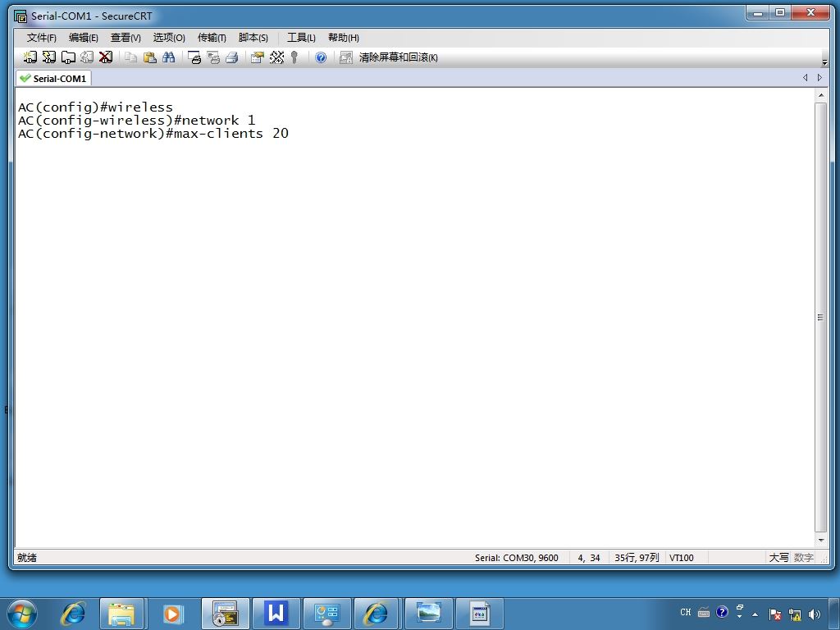Open the 文件(F) menu
The image size is (840, 630).
[41, 38]
